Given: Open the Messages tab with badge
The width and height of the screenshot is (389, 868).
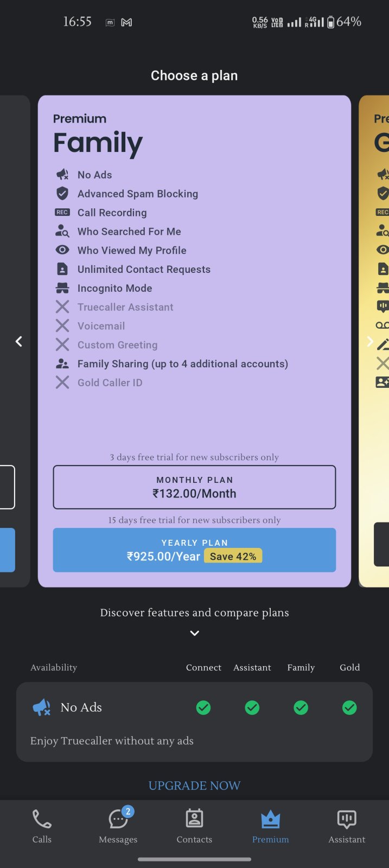Looking at the screenshot, I should tap(118, 826).
